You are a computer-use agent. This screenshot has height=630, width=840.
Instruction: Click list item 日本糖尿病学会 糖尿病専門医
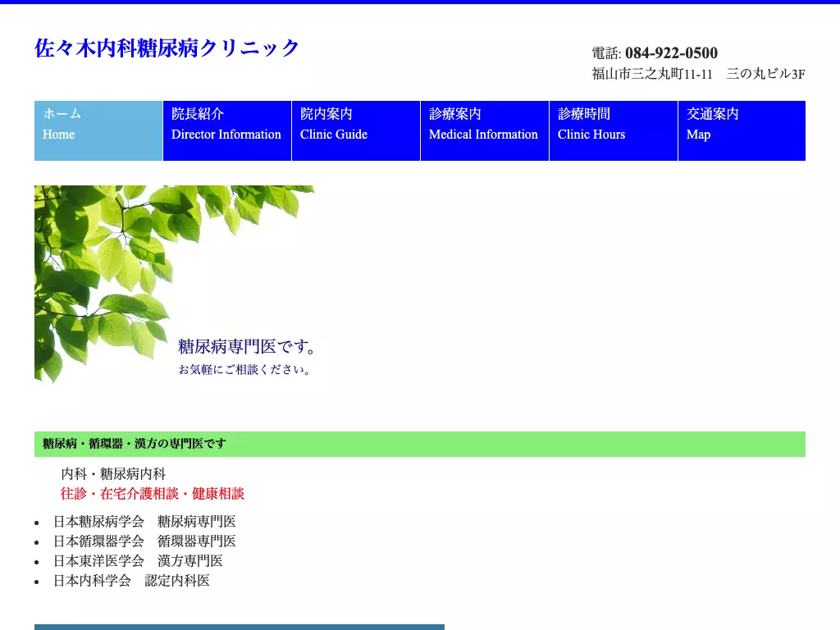point(144,522)
